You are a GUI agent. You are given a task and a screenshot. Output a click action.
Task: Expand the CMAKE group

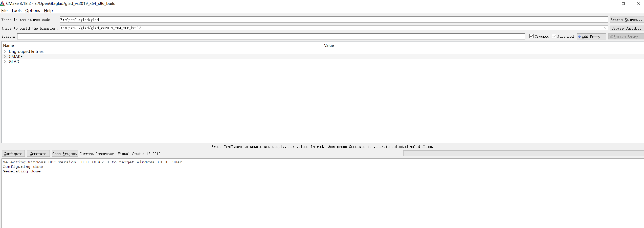click(x=5, y=57)
